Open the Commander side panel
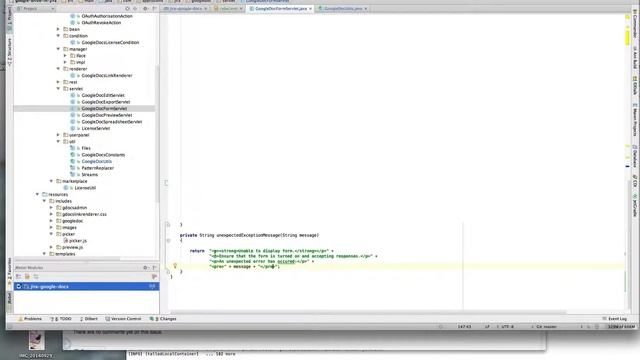This screenshot has width=640, height=360. [x=635, y=24]
